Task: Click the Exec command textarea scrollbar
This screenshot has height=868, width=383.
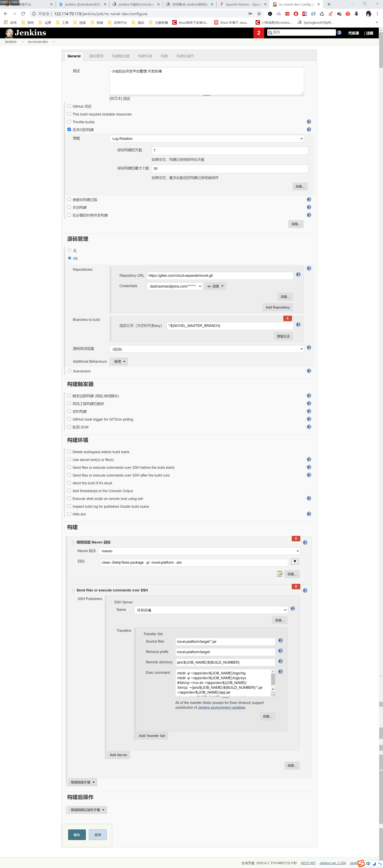Action: click(x=273, y=679)
